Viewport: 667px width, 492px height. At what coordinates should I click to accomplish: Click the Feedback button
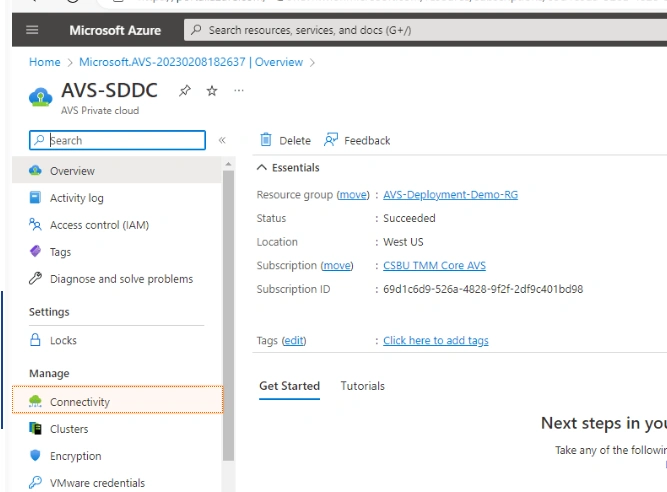tap(357, 140)
